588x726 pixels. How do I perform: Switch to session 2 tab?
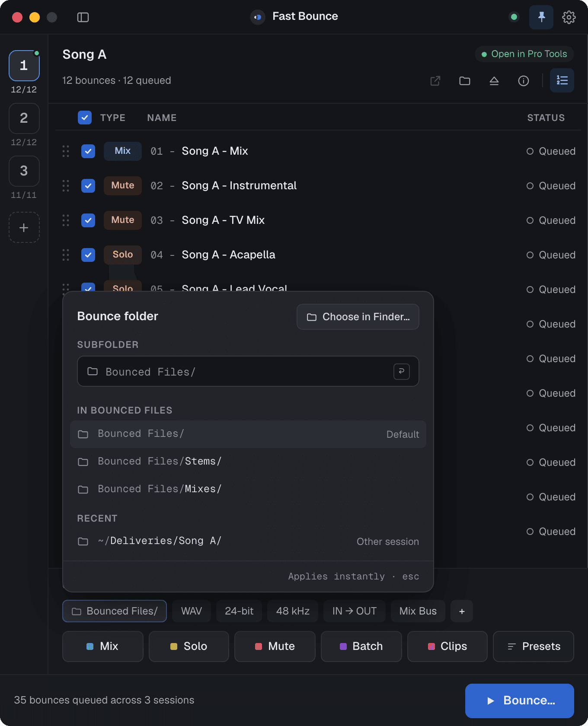tap(24, 118)
